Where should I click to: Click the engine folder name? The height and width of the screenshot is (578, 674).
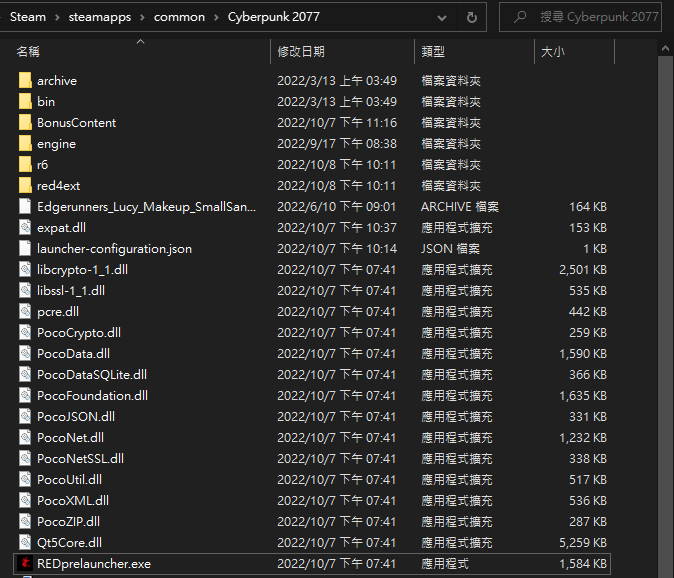(56, 144)
